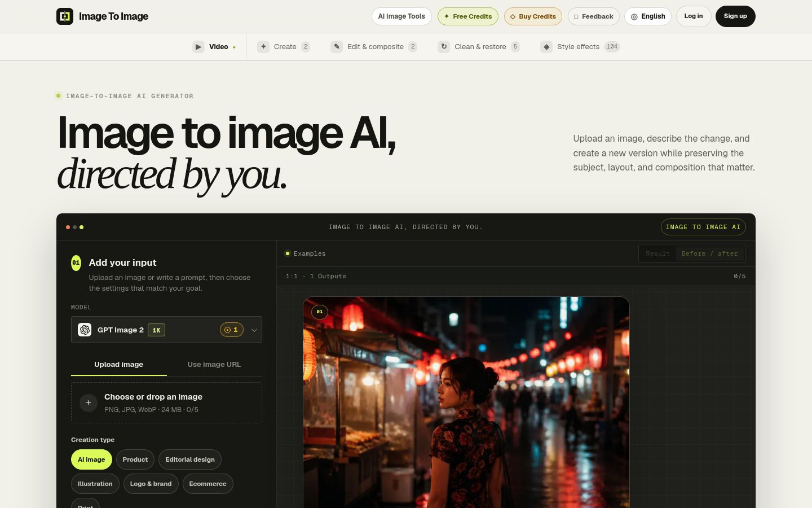Click Choose or drop an image area
The width and height of the screenshot is (812, 508).
(166, 403)
